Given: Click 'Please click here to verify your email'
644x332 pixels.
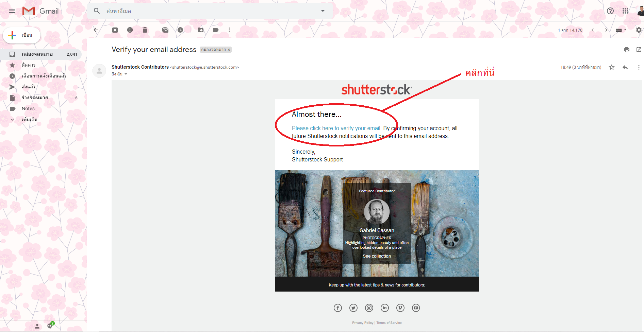Looking at the screenshot, I should pos(336,128).
